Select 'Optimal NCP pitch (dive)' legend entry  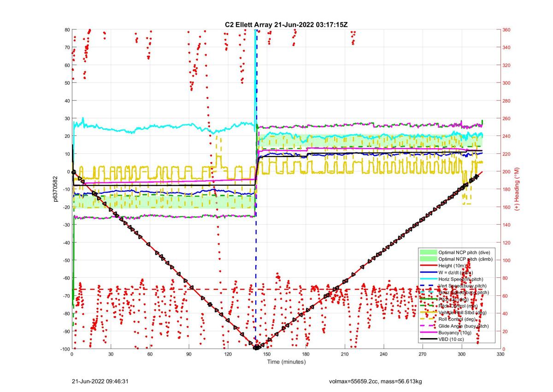pos(464,252)
